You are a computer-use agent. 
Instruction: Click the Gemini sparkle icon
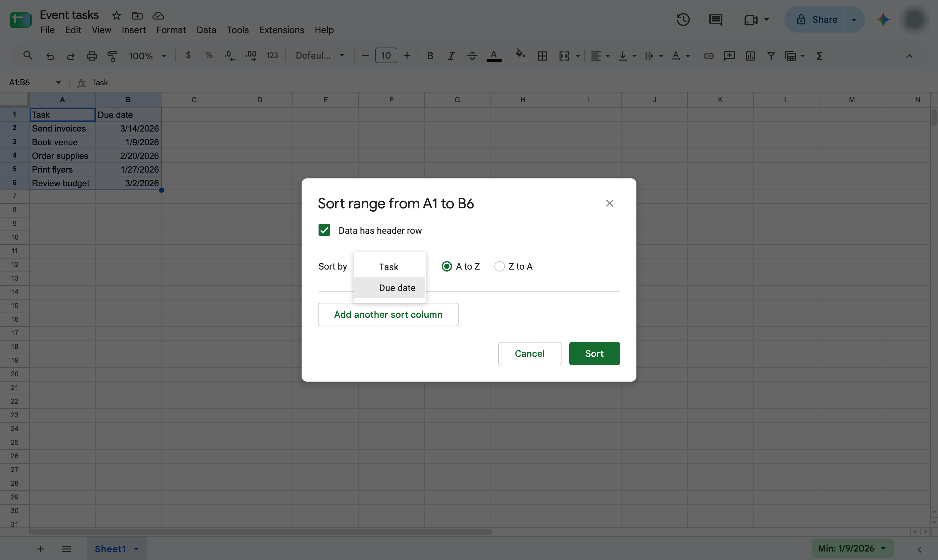pos(883,20)
